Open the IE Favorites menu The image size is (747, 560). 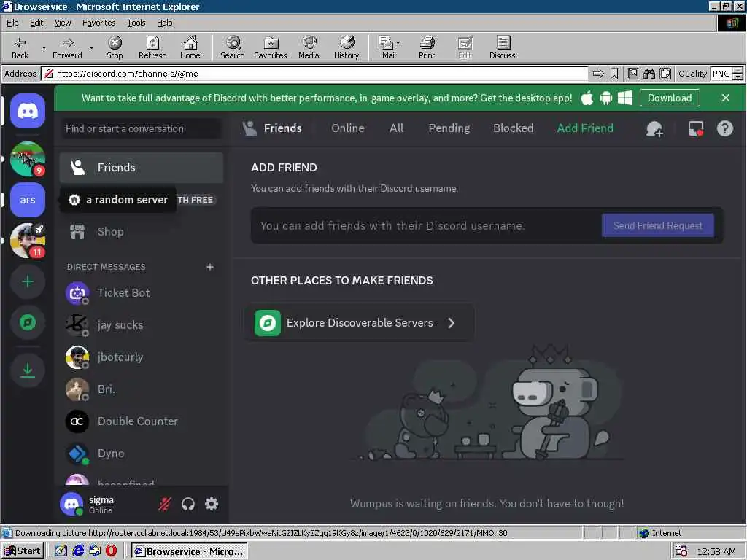click(x=98, y=23)
